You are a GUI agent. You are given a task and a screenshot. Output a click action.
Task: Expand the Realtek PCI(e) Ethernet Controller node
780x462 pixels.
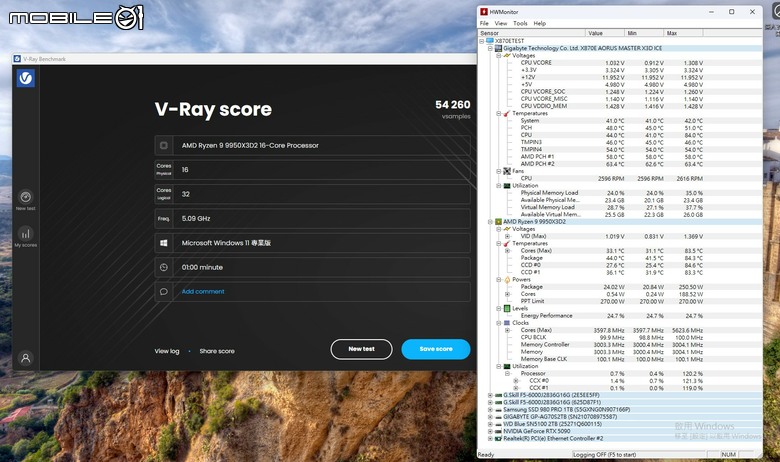click(490, 439)
